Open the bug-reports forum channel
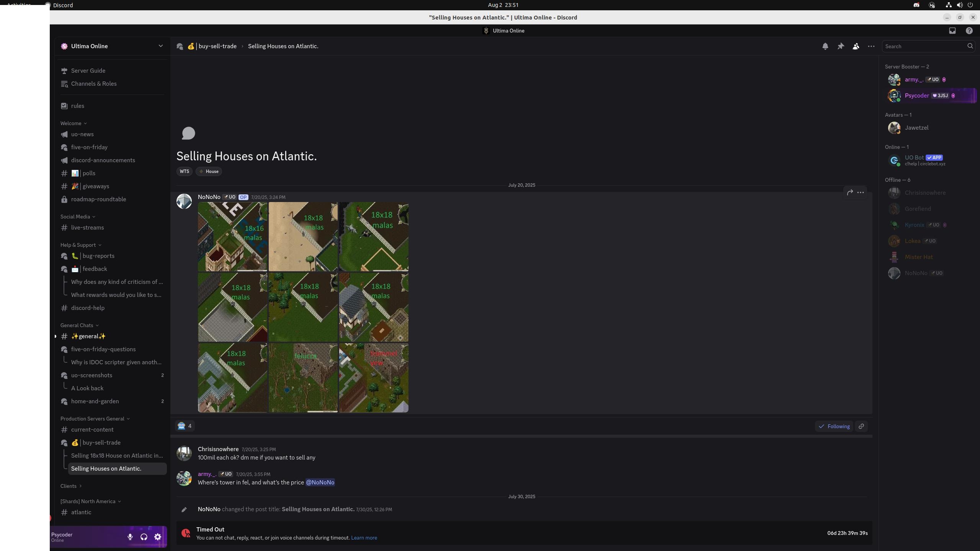The width and height of the screenshot is (980, 551). tap(112, 256)
